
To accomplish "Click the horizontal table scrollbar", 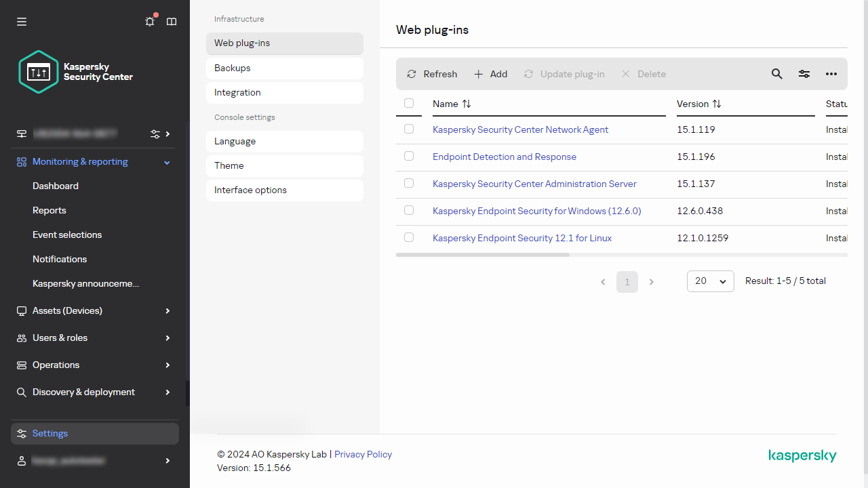I will [x=483, y=255].
